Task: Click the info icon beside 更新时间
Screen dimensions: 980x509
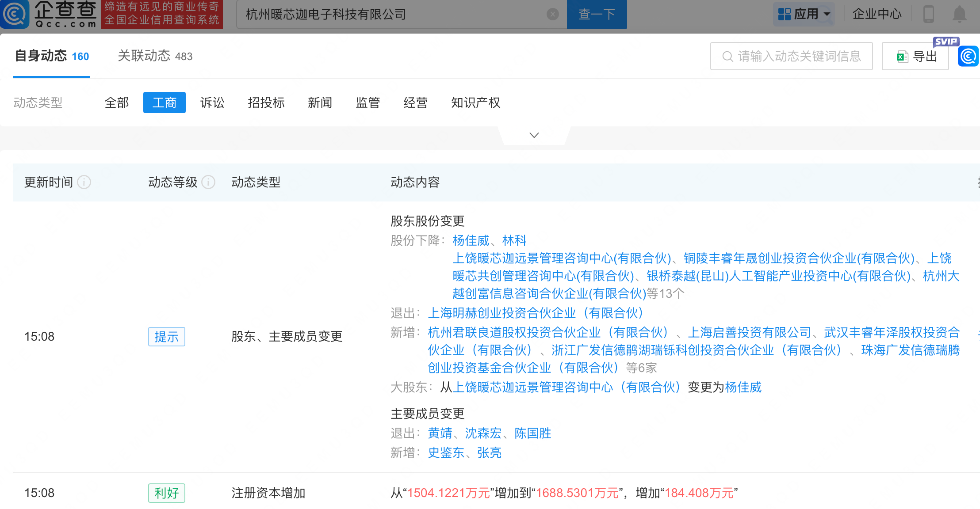Action: [x=84, y=182]
